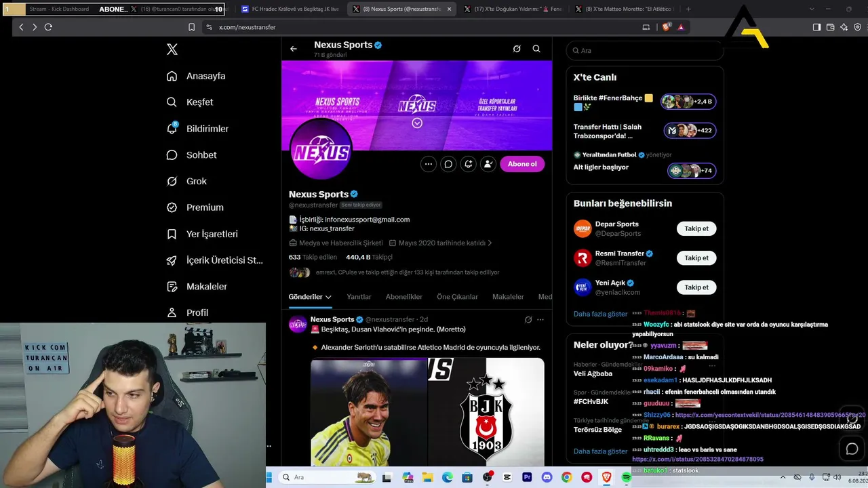This screenshot has width=868, height=488.
Task: Go back in browser history
Action: (x=21, y=27)
